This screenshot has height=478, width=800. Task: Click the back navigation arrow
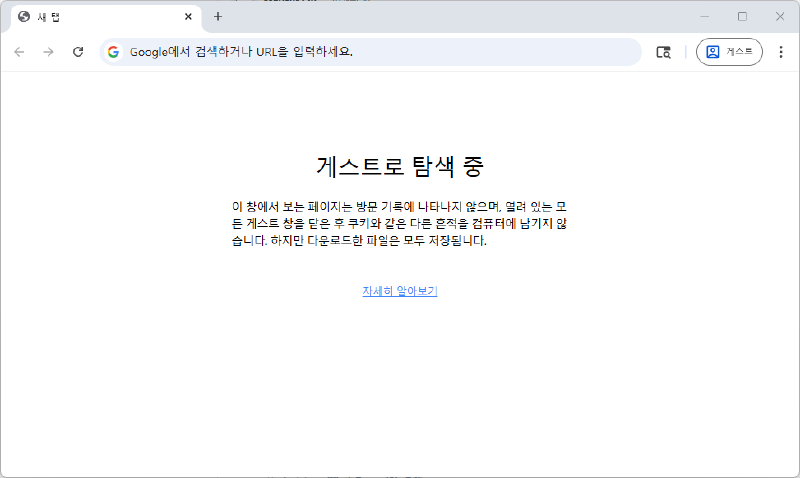click(x=19, y=52)
